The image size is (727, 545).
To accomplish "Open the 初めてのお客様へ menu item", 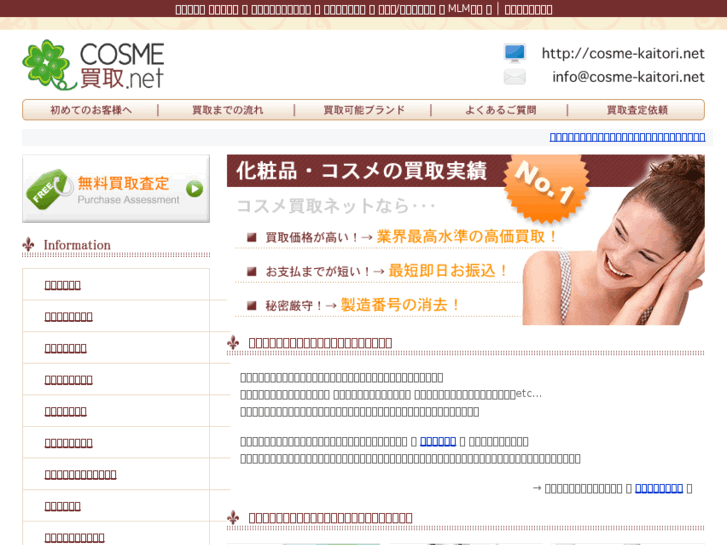I will (x=91, y=110).
